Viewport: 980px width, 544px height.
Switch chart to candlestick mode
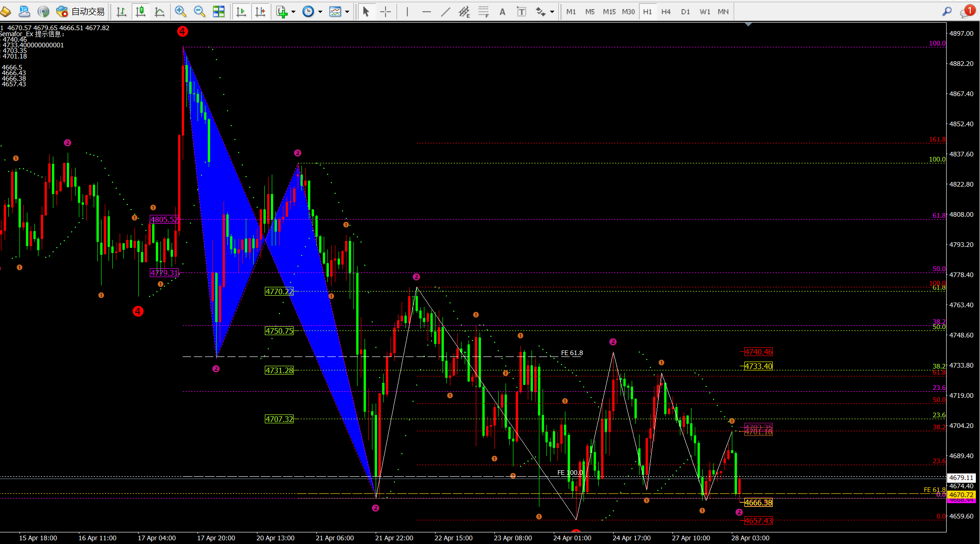pos(141,12)
